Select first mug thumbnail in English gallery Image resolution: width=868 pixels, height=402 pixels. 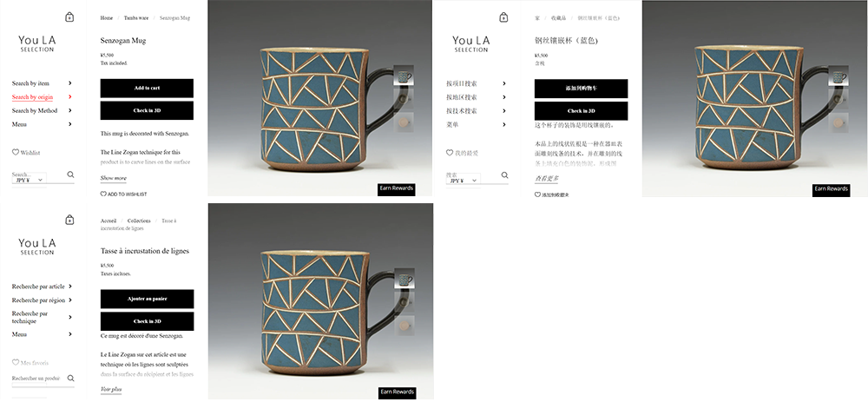[x=404, y=76]
